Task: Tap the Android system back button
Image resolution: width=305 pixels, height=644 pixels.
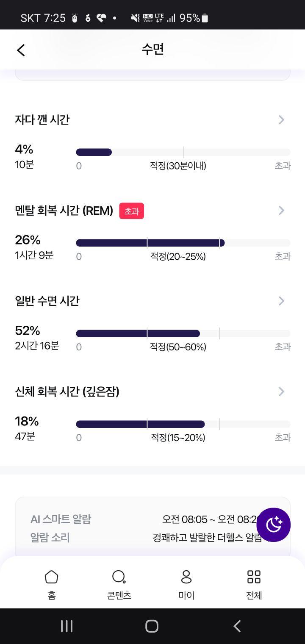Action: [x=237, y=626]
